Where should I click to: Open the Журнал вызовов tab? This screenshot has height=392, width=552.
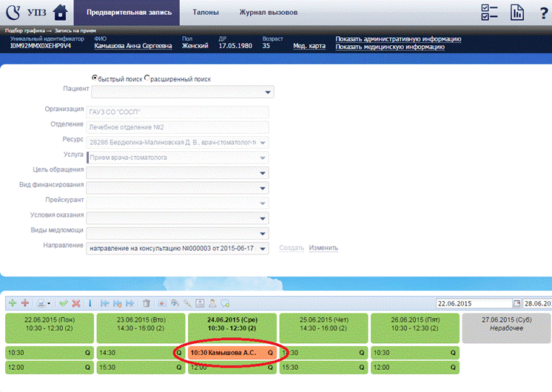coord(269,13)
